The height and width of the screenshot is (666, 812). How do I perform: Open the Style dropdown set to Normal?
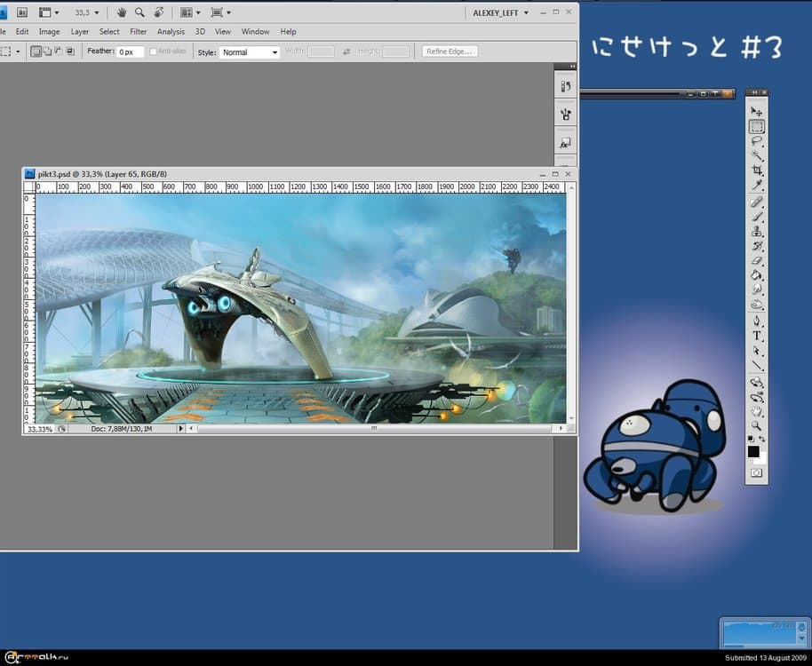250,52
